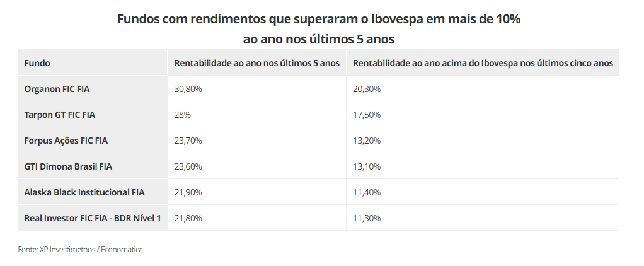Click the 'Rentabilidade ao ano nos últimos 5 anos' header
This screenshot has height=266, width=644.
256,63
